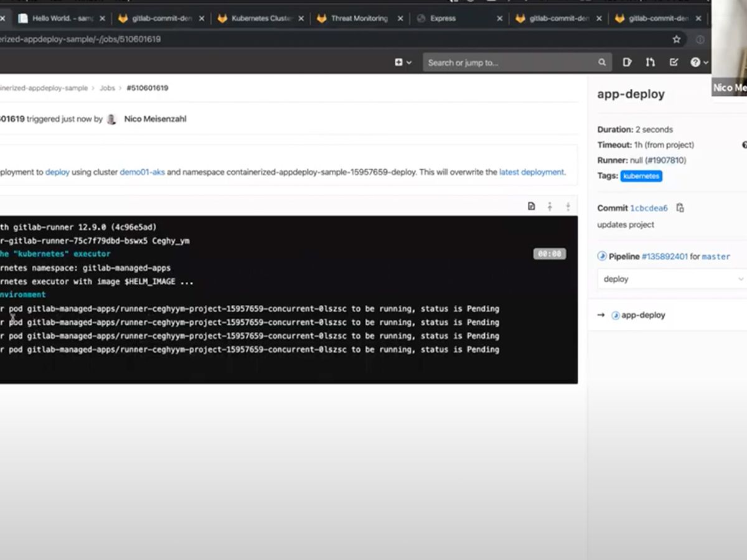Click the pipeline status circle beside #135892401
The height and width of the screenshot is (560, 747).
coord(601,256)
